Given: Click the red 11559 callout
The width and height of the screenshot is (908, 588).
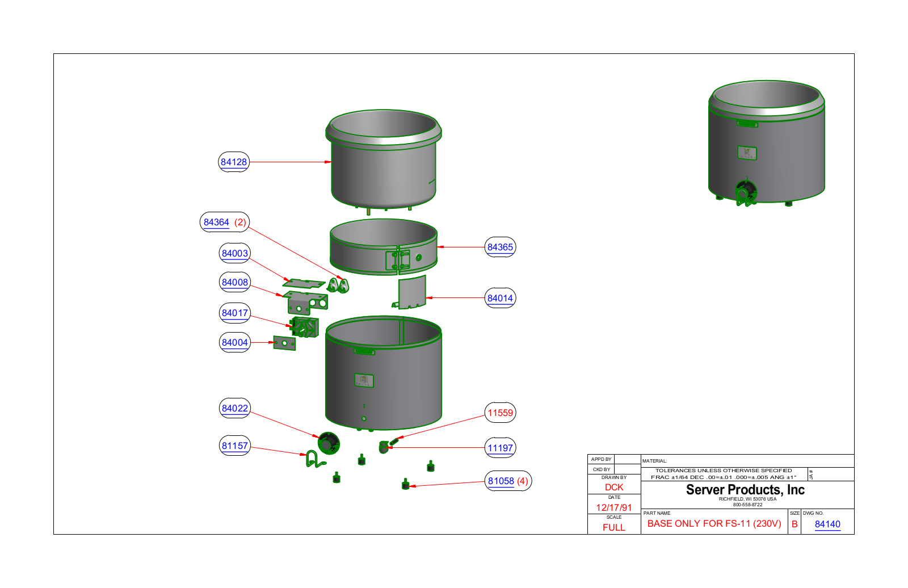Looking at the screenshot, I should tap(500, 413).
